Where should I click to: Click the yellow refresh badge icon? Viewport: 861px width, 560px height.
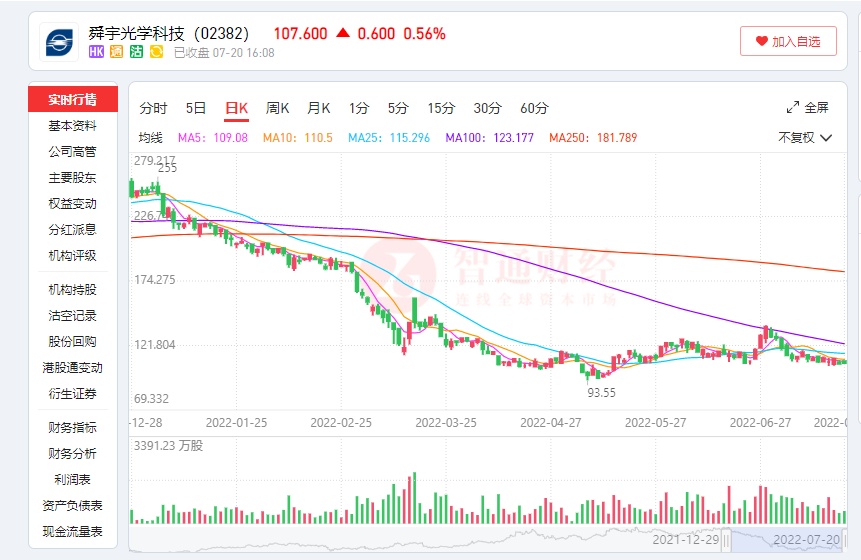(x=156, y=52)
